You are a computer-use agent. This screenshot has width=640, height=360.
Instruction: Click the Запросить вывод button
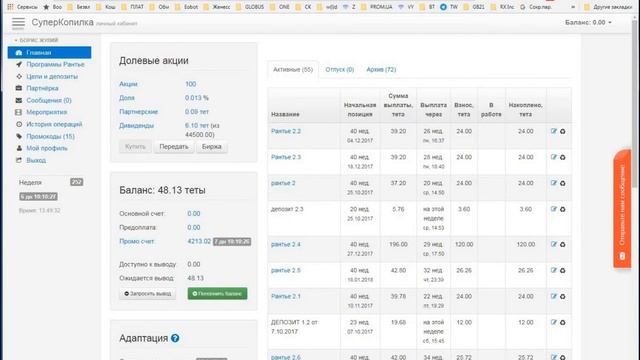[x=147, y=293]
